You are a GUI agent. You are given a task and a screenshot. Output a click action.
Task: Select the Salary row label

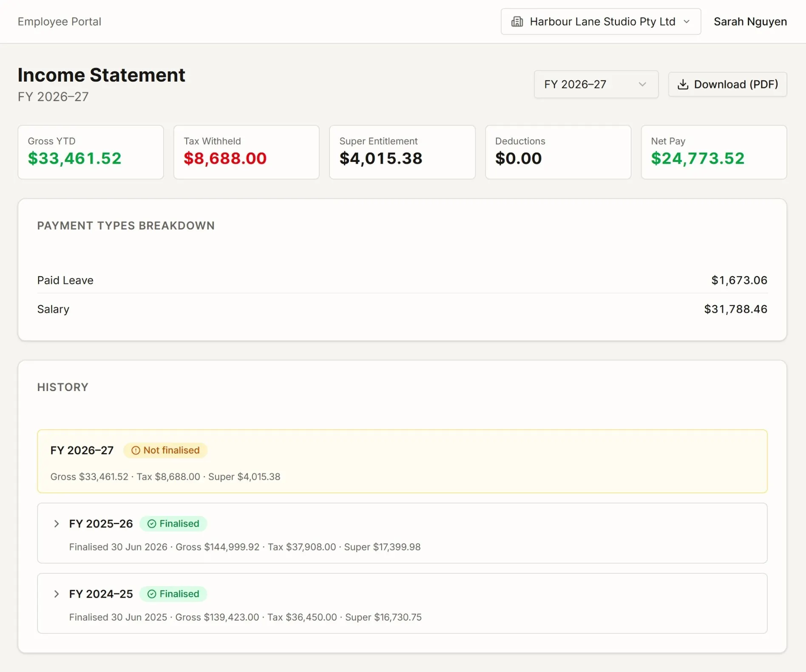pos(53,309)
